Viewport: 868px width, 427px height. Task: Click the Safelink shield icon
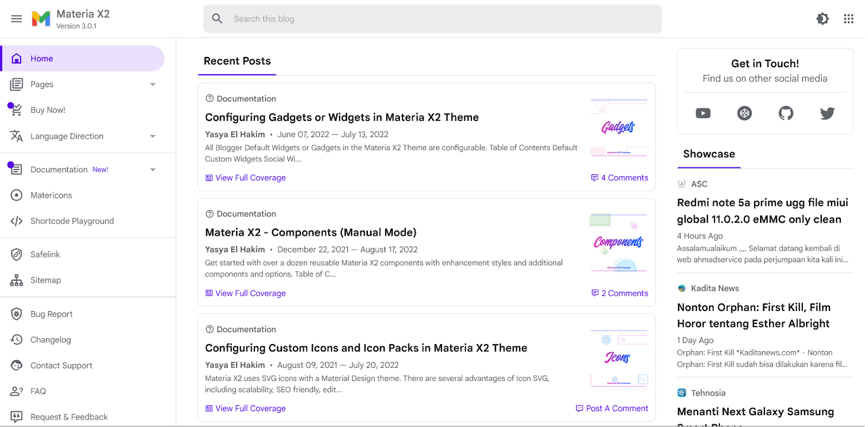click(17, 254)
